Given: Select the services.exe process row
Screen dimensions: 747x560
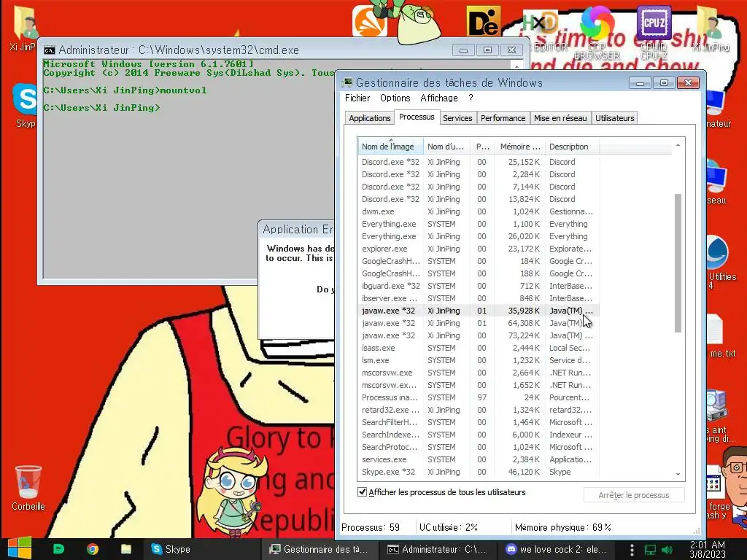Looking at the screenshot, I should click(478, 459).
